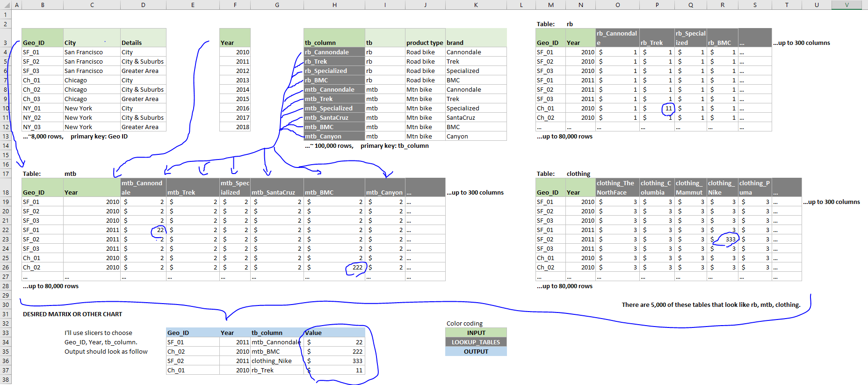868x385 pixels.
Task: Select the circled '22' in mtb table
Action: [143, 230]
